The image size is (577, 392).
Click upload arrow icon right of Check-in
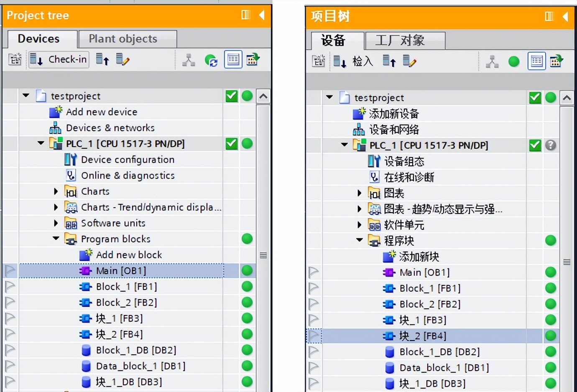pyautogui.click(x=102, y=60)
